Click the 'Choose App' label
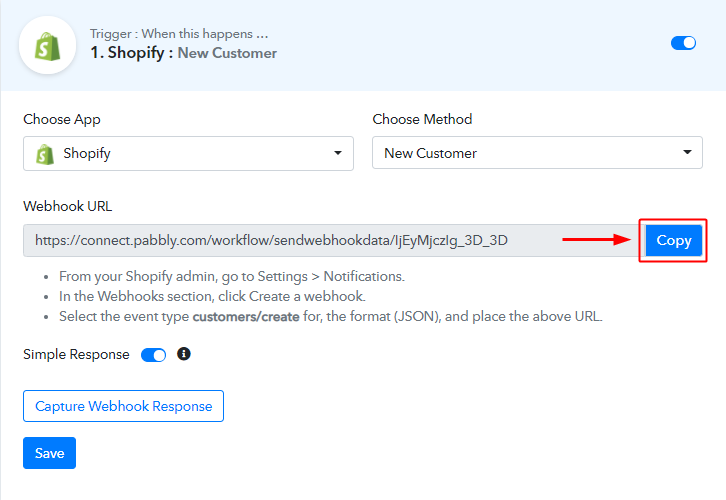The height and width of the screenshot is (500, 726). tap(62, 119)
